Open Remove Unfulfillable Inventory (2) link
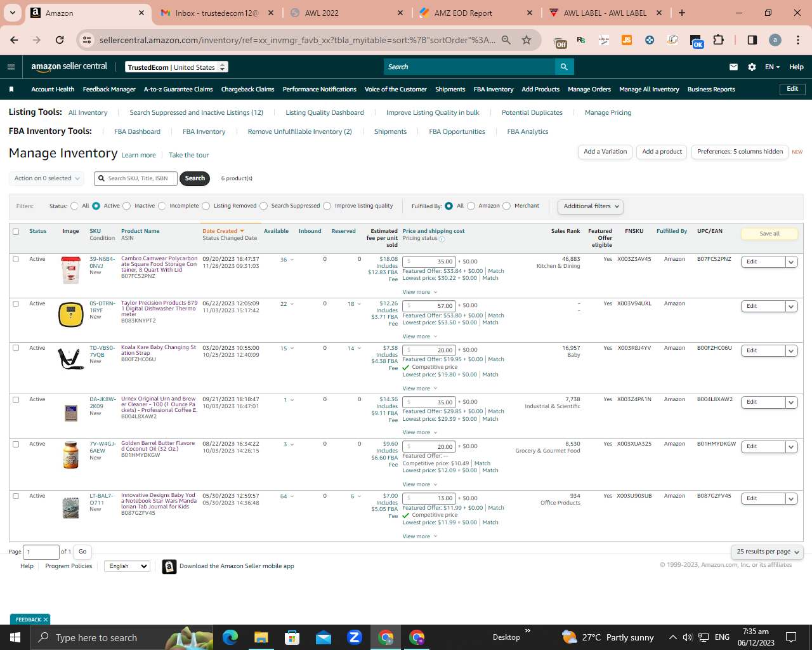This screenshot has width=812, height=650. click(x=299, y=132)
